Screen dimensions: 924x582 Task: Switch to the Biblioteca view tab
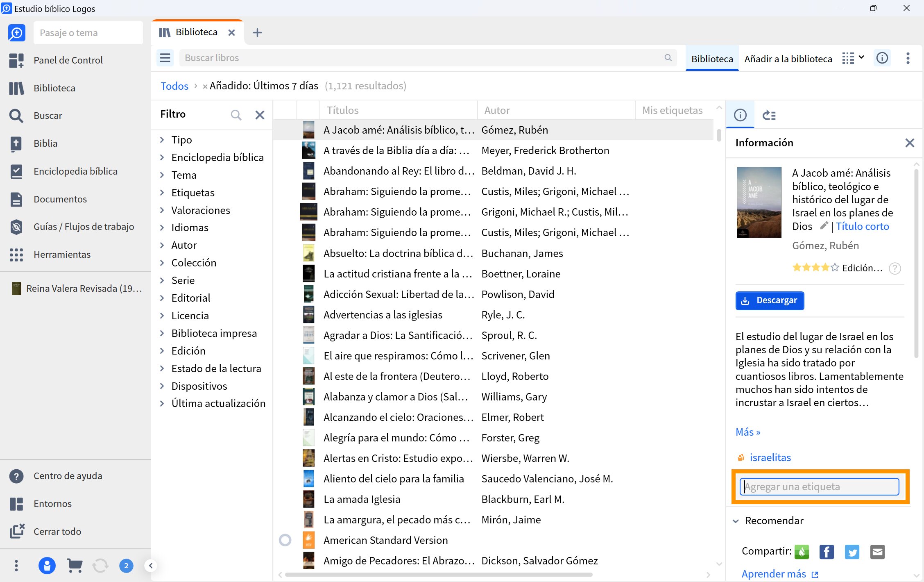coord(712,59)
